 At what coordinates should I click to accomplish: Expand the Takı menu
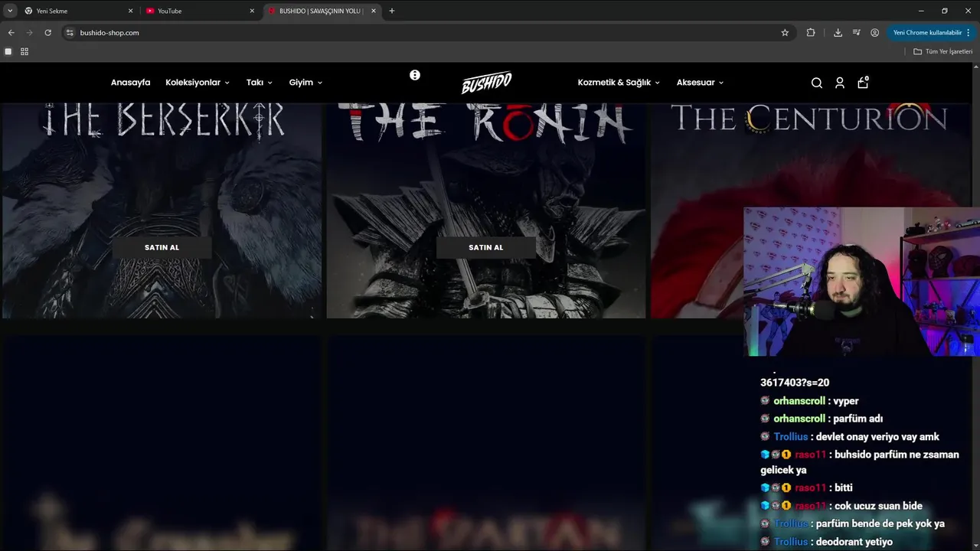pyautogui.click(x=260, y=83)
